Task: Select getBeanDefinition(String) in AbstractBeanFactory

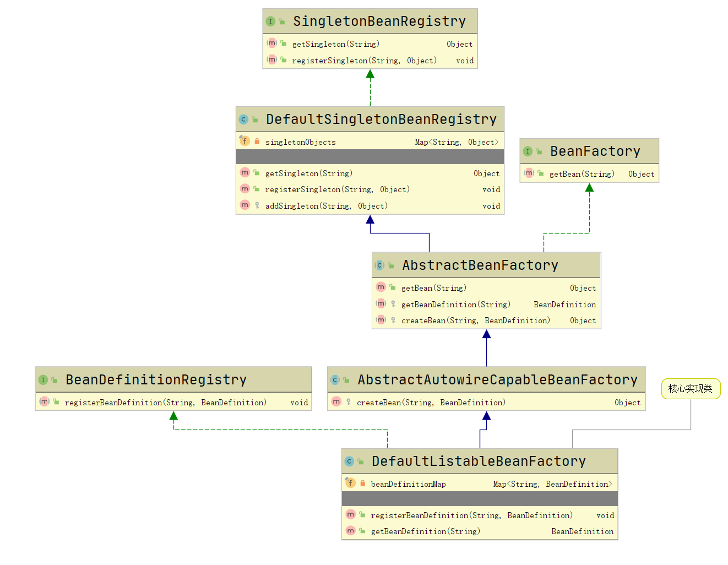Action: tap(456, 305)
